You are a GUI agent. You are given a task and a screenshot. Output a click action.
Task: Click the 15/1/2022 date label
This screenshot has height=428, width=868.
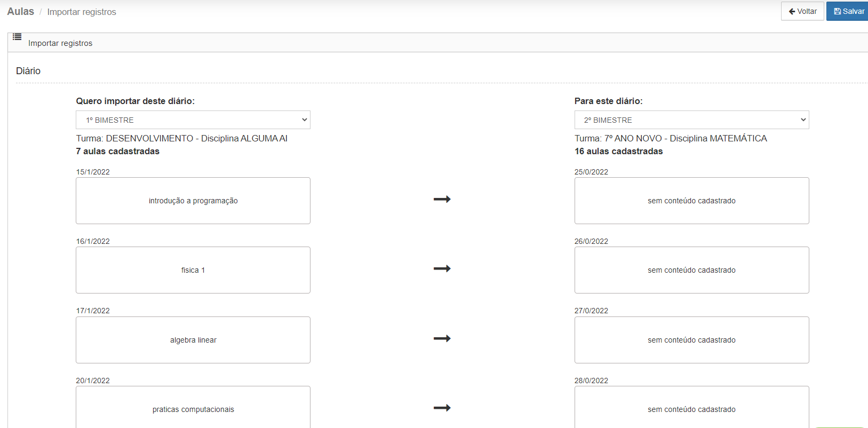(x=93, y=172)
